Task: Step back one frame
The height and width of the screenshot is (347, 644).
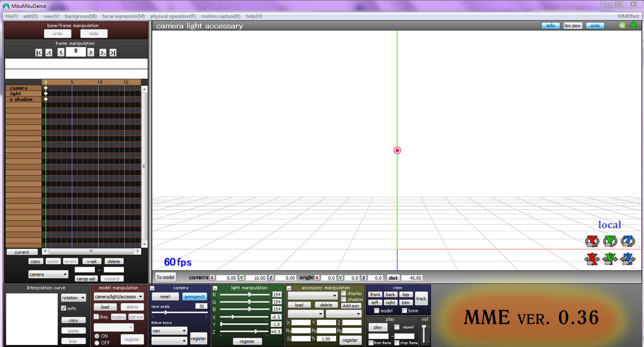Action: click(x=61, y=52)
